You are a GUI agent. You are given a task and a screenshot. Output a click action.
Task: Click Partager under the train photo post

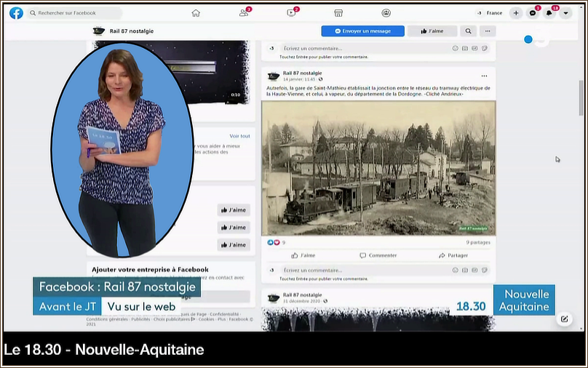pos(453,255)
